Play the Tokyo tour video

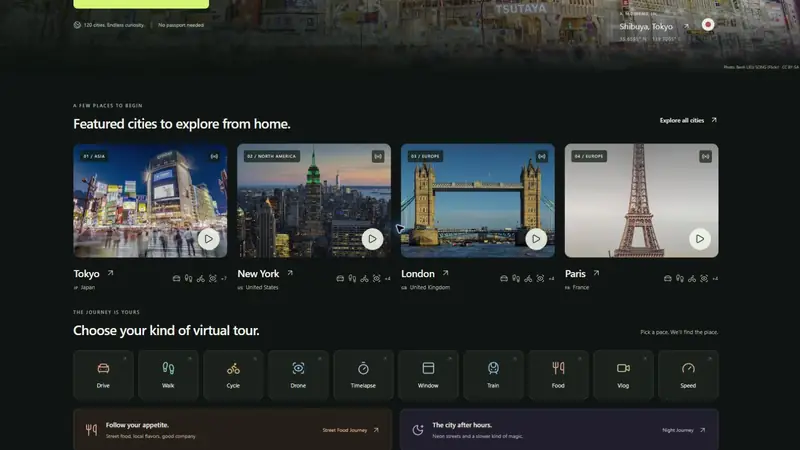(209, 239)
